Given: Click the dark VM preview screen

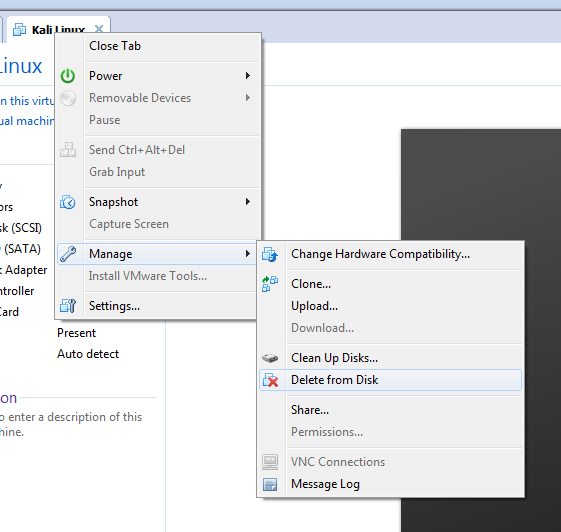Looking at the screenshot, I should pyautogui.click(x=481, y=330).
